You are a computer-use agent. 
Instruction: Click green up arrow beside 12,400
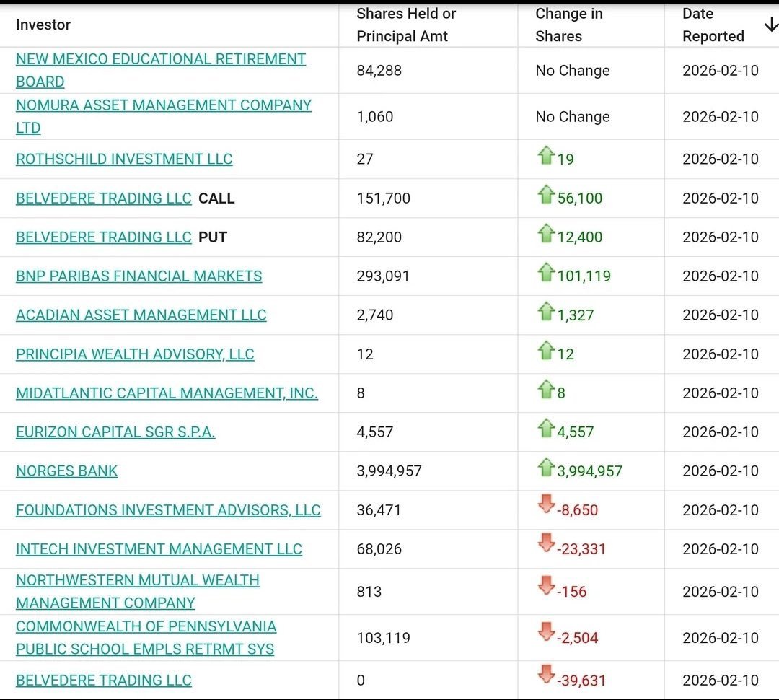[x=546, y=233]
